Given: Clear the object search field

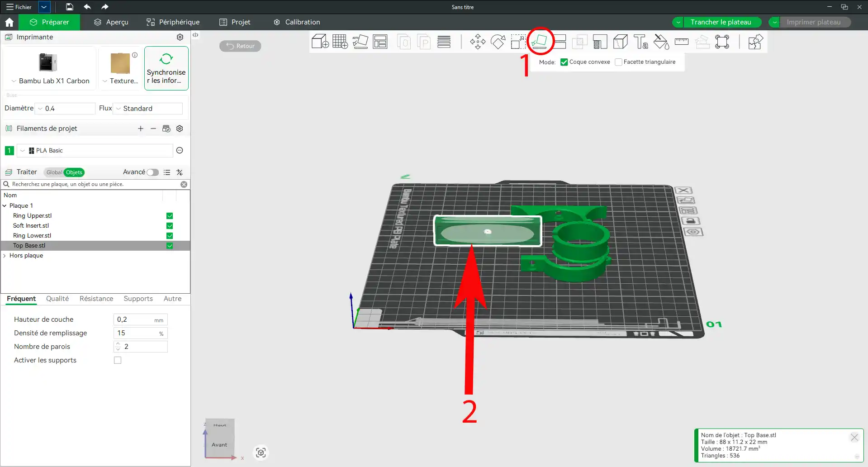Looking at the screenshot, I should click(x=184, y=184).
